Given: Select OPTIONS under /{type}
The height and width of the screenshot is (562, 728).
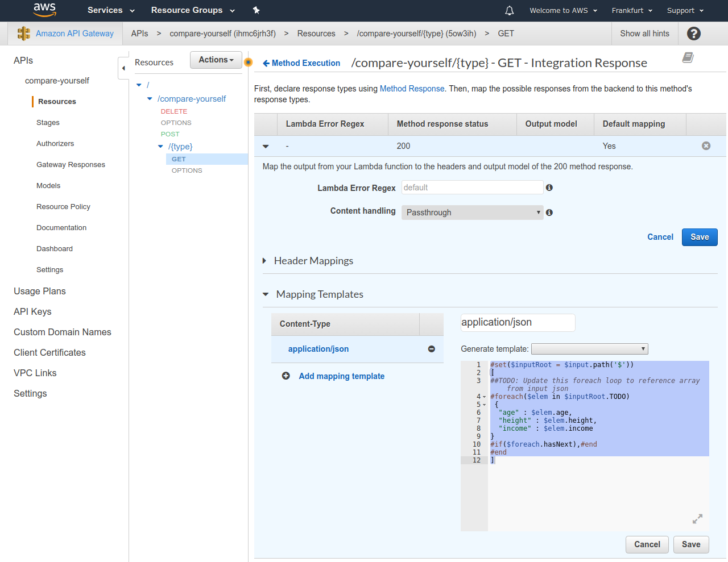Looking at the screenshot, I should [x=187, y=170].
